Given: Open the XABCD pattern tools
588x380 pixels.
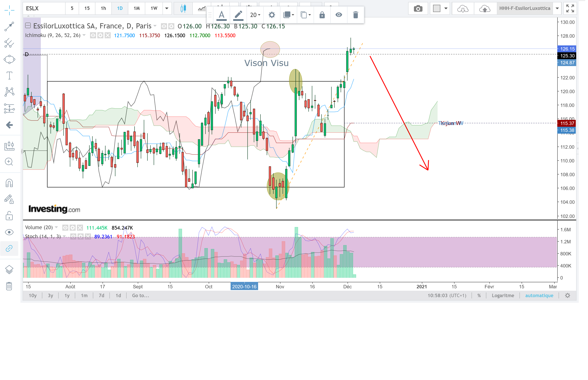Looking at the screenshot, I should click(x=9, y=92).
